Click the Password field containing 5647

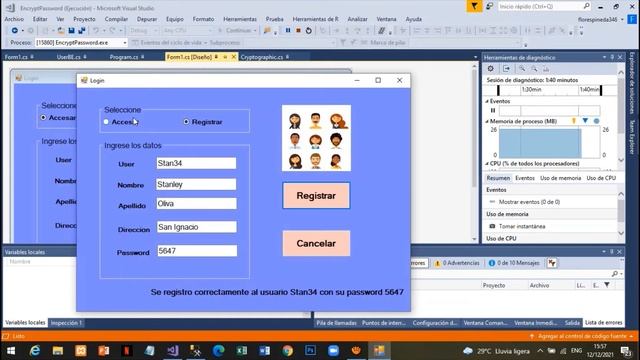pyautogui.click(x=197, y=251)
